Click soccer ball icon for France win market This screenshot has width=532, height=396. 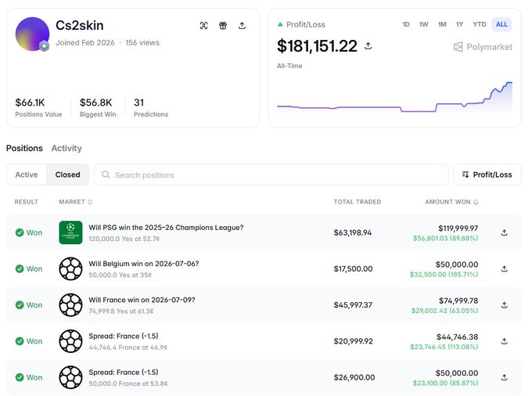point(70,305)
